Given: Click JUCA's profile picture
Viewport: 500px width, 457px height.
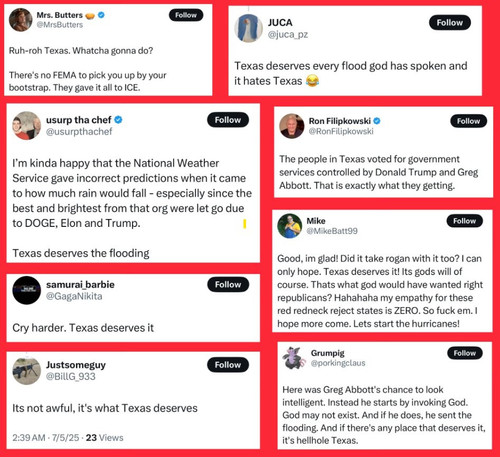Looking at the screenshot, I should tap(248, 28).
